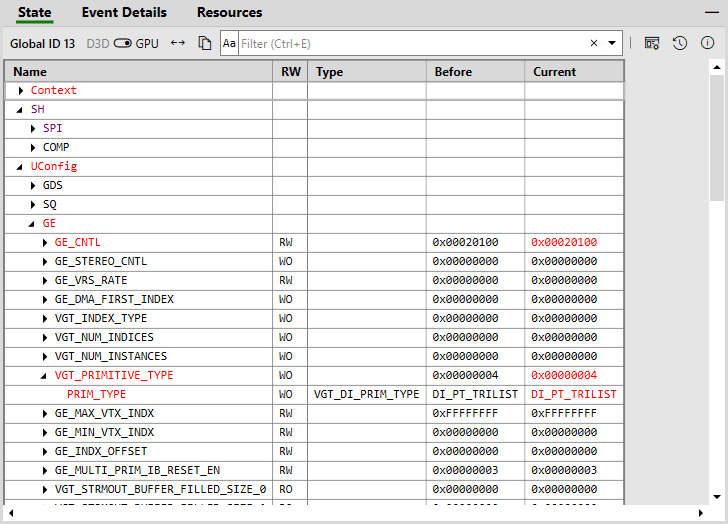728x524 pixels.
Task: Expand the VGT_NUM_INDICES register
Action: point(45,338)
